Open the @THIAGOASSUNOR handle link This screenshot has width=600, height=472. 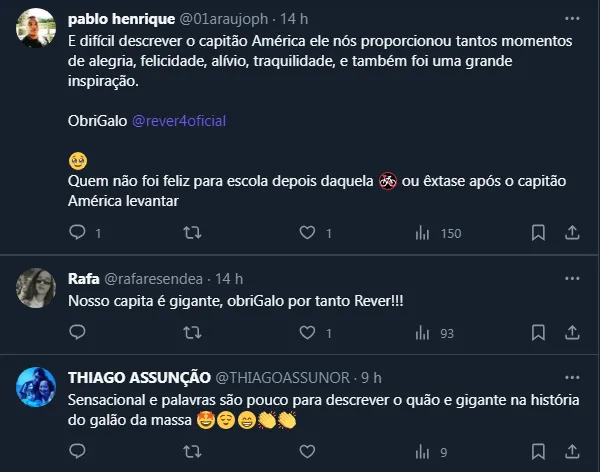point(282,377)
